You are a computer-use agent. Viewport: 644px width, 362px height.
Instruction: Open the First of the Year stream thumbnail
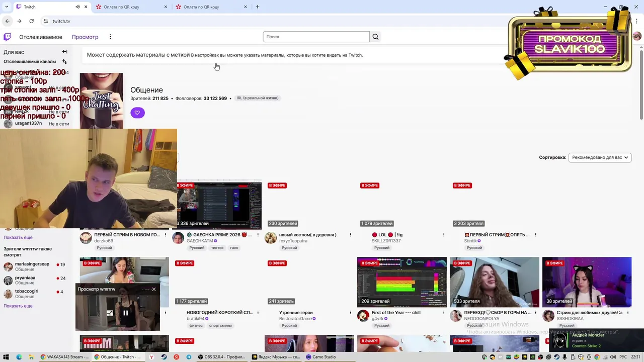(401, 282)
